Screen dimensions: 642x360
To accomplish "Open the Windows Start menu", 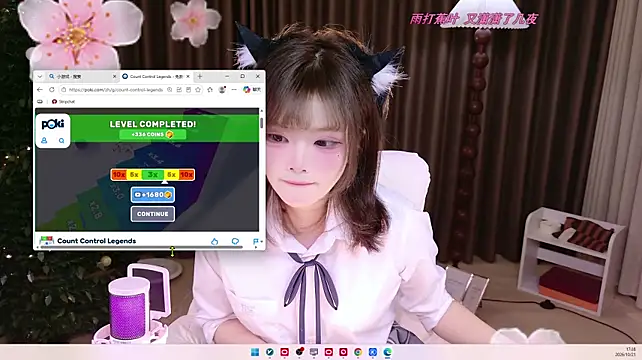I will (255, 352).
